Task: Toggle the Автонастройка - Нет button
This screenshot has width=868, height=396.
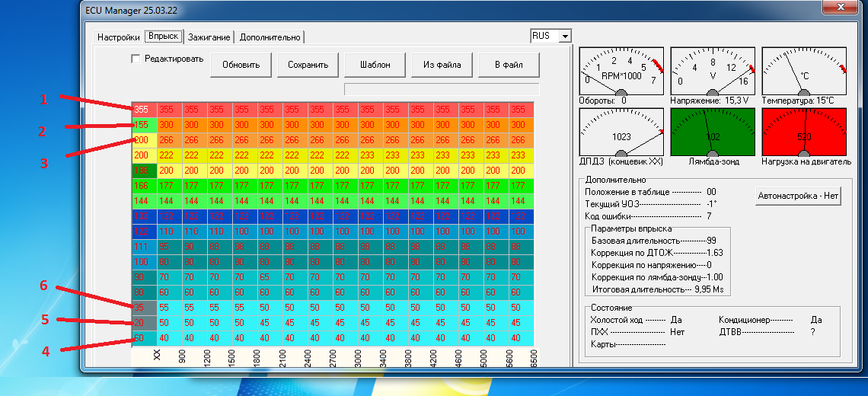Action: pyautogui.click(x=798, y=195)
